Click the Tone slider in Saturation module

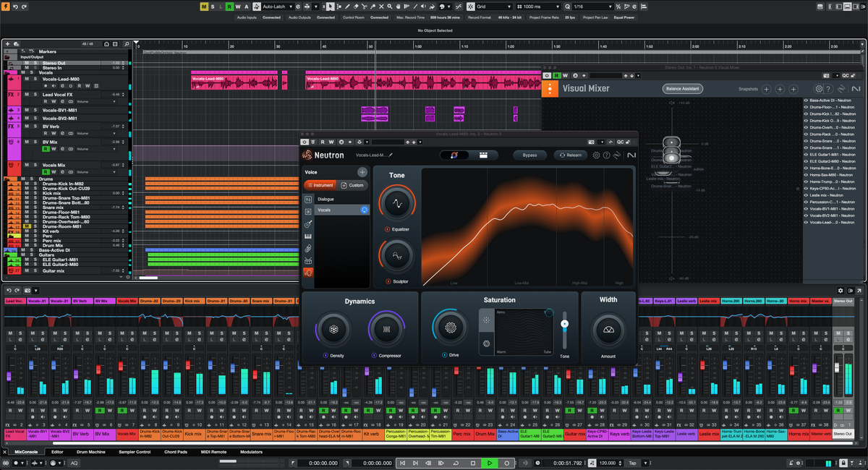click(x=565, y=323)
